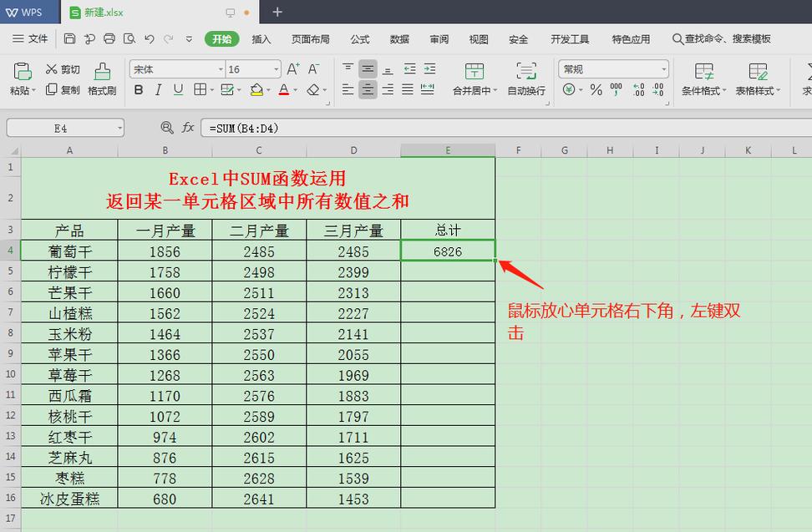Click the Select All corner triangle
812x532 pixels.
point(14,150)
